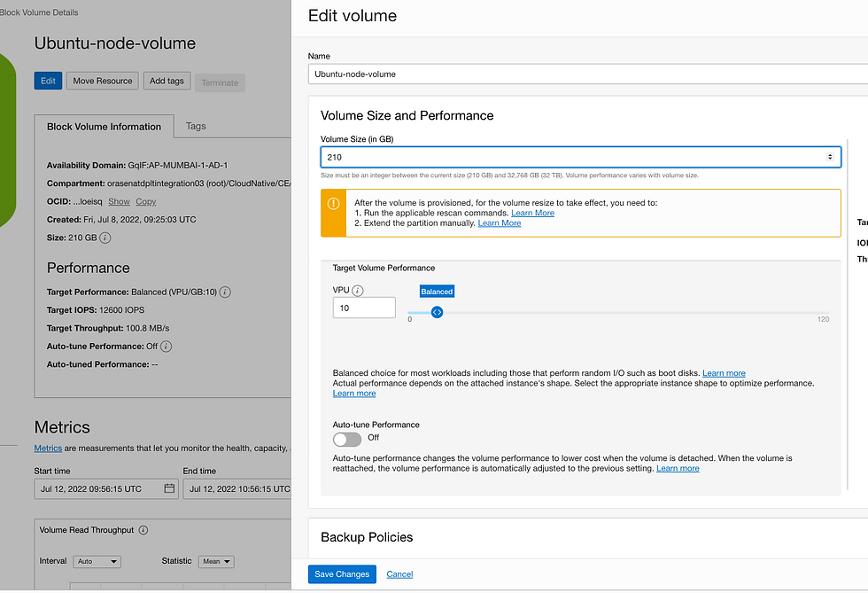Click Add tags button
The image size is (868, 593).
tap(167, 81)
